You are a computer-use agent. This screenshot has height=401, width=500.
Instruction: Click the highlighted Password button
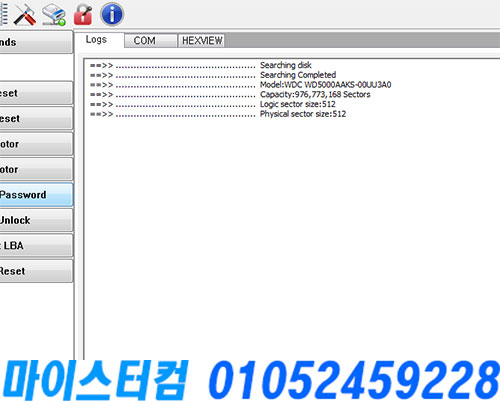36,195
